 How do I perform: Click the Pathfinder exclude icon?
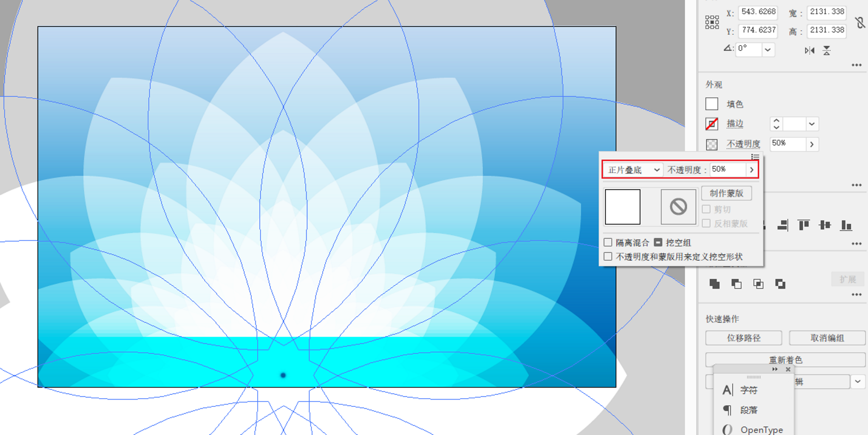point(780,284)
